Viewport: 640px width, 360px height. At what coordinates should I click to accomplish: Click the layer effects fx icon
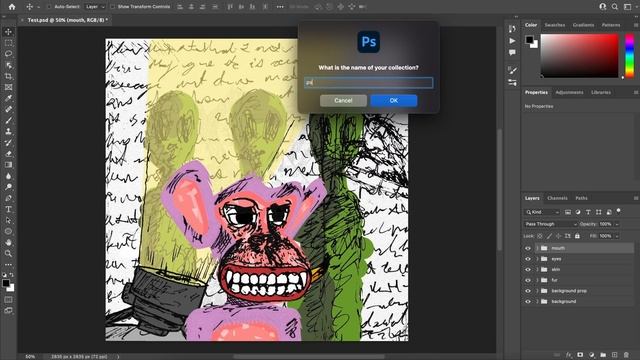pyautogui.click(x=569, y=355)
